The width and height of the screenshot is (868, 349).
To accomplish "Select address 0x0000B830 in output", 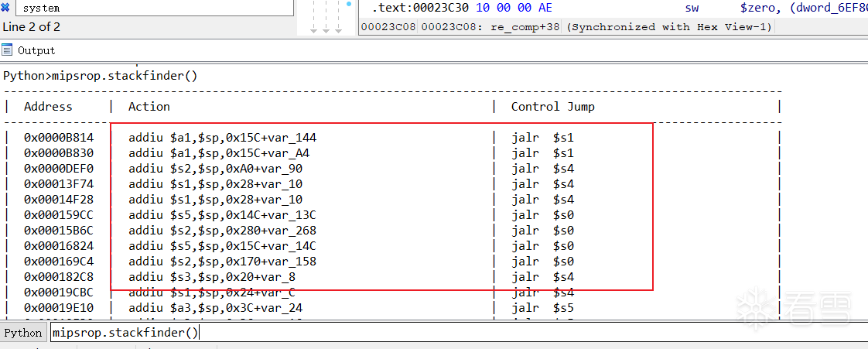I will coord(59,153).
